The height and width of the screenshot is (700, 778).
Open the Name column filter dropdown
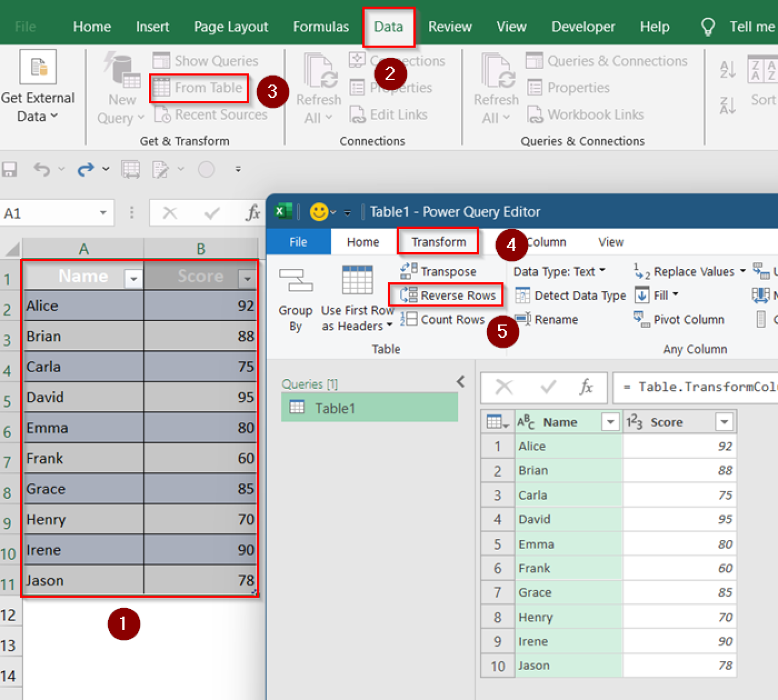coord(611,421)
